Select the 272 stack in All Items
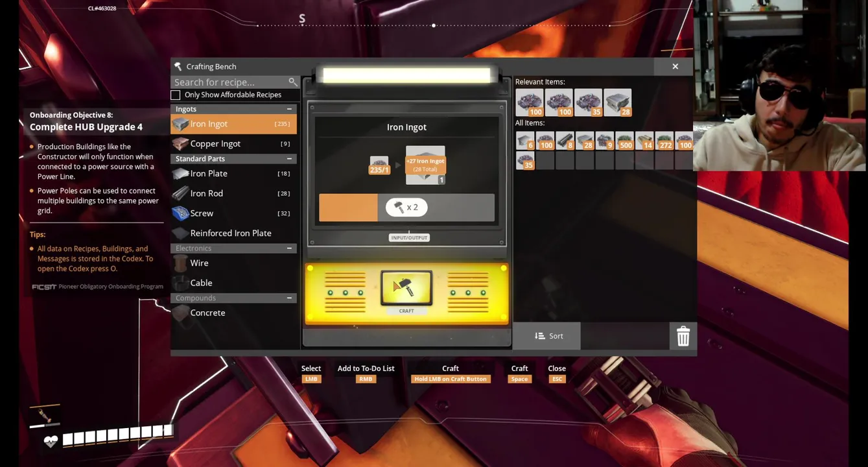 coord(664,141)
